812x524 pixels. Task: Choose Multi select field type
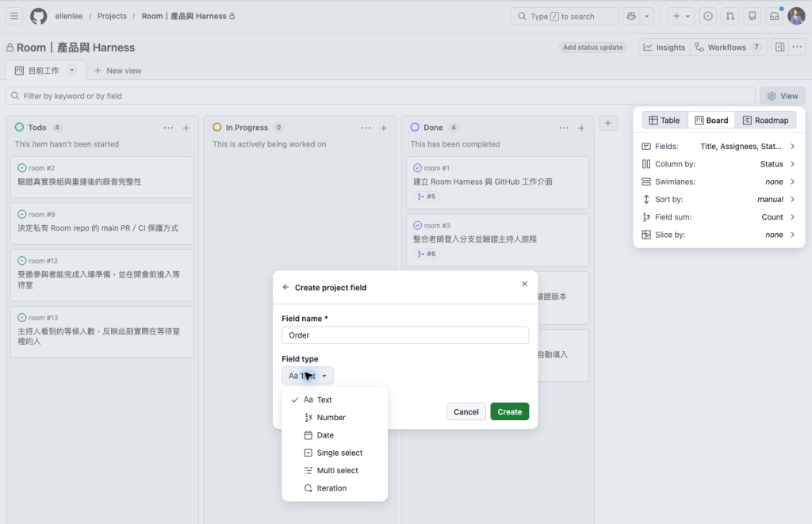click(335, 470)
